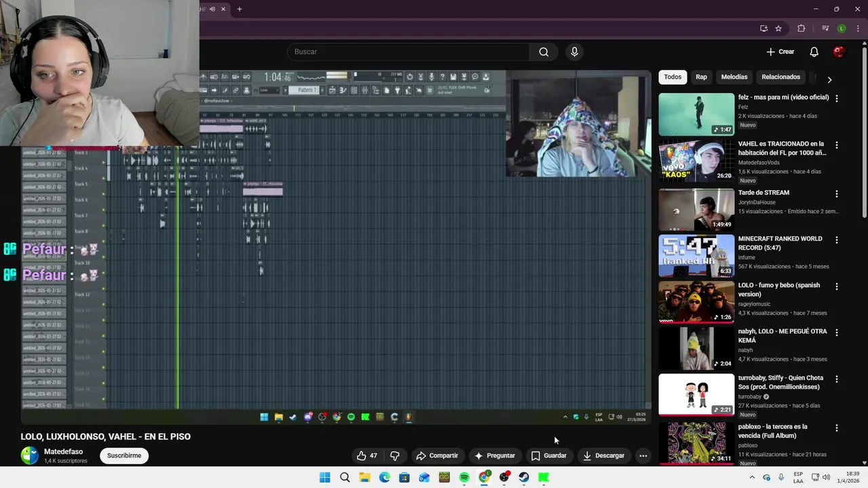Dislike the video with thumbs down
868x488 pixels.
(x=395, y=455)
